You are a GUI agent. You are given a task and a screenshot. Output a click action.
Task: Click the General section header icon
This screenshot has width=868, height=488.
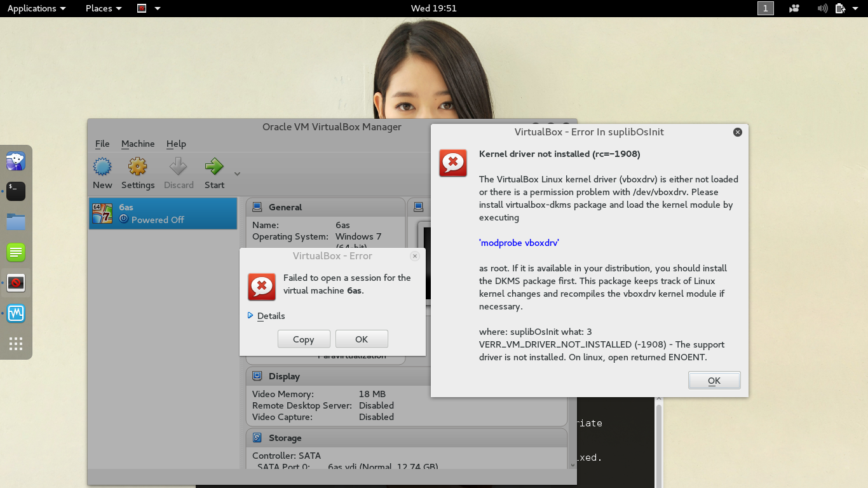257,207
